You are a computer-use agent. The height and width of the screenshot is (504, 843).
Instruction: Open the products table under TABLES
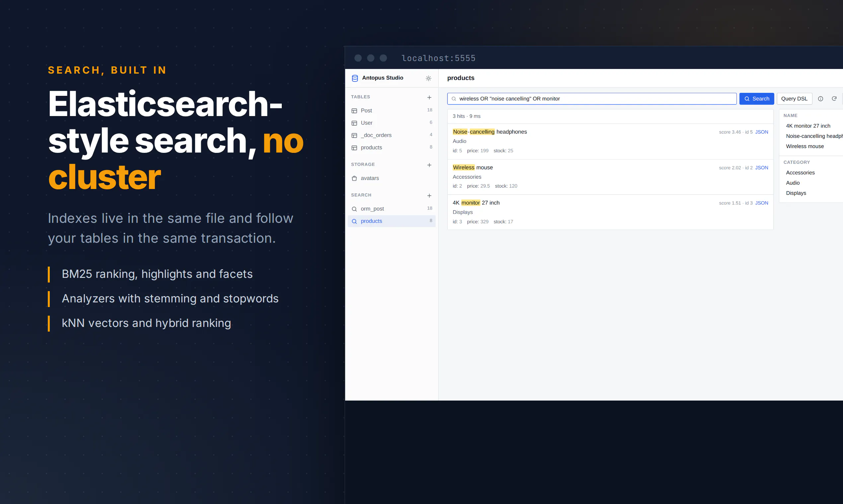392,148
